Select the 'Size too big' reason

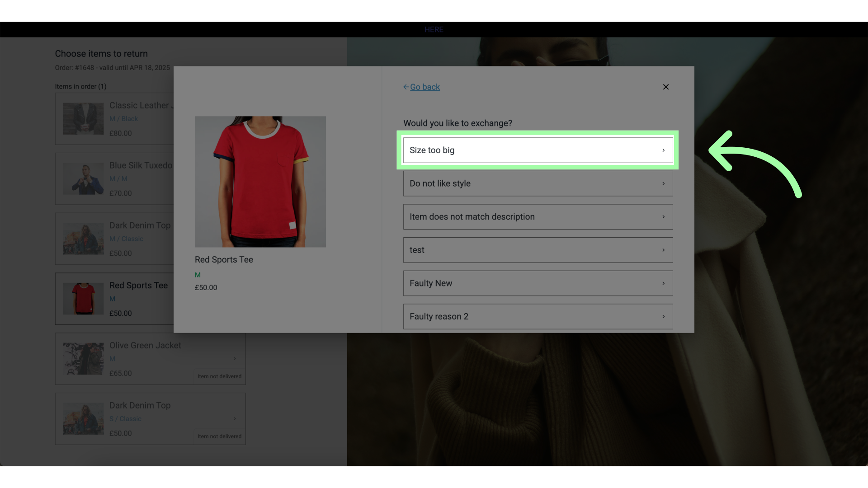pos(538,150)
